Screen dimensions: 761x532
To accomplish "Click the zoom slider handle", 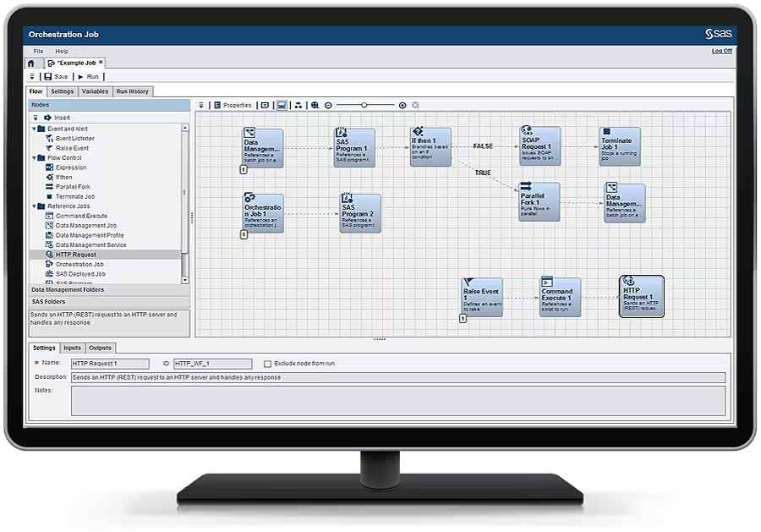I will click(364, 105).
